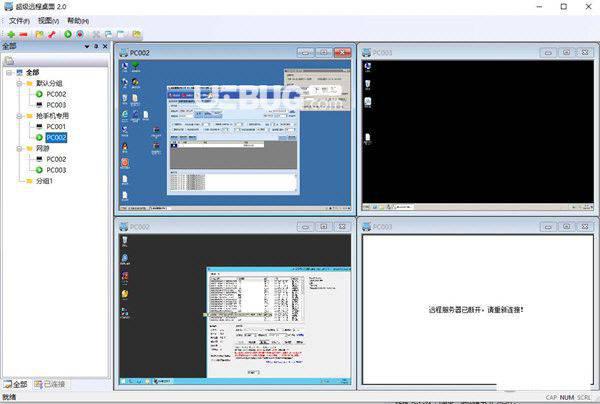Open the 文件 menu
This screenshot has width=600, height=404.
point(19,21)
